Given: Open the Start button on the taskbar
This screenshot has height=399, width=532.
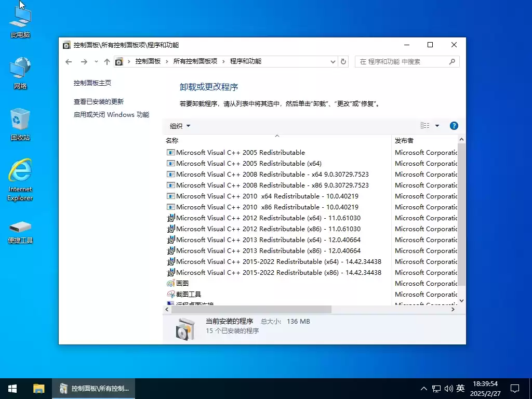Looking at the screenshot, I should click(12, 388).
